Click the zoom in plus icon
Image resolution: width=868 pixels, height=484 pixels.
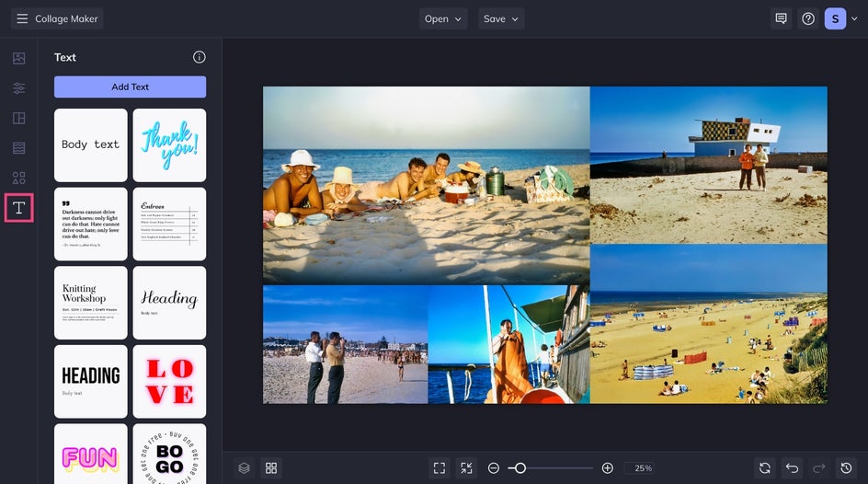[x=607, y=468]
